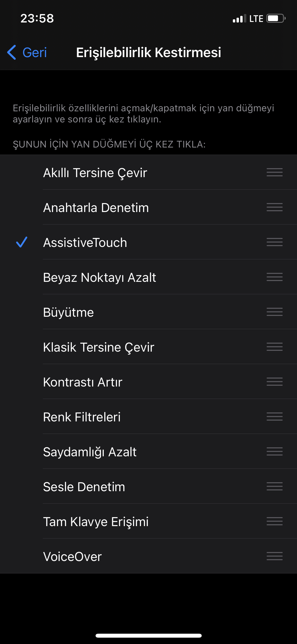This screenshot has width=297, height=644.
Task: Tap the reorder handle for Akıllı Tersine Çevir
Action: 275,172
